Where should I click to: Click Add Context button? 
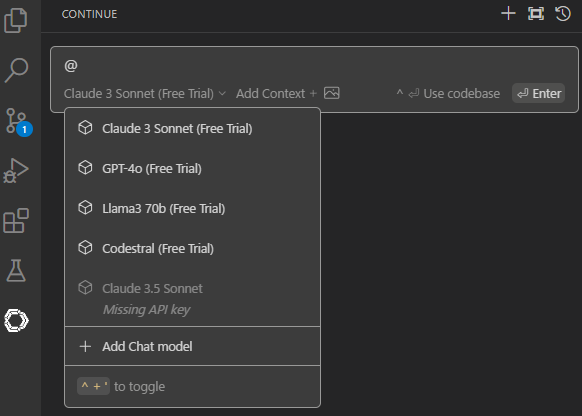277,94
